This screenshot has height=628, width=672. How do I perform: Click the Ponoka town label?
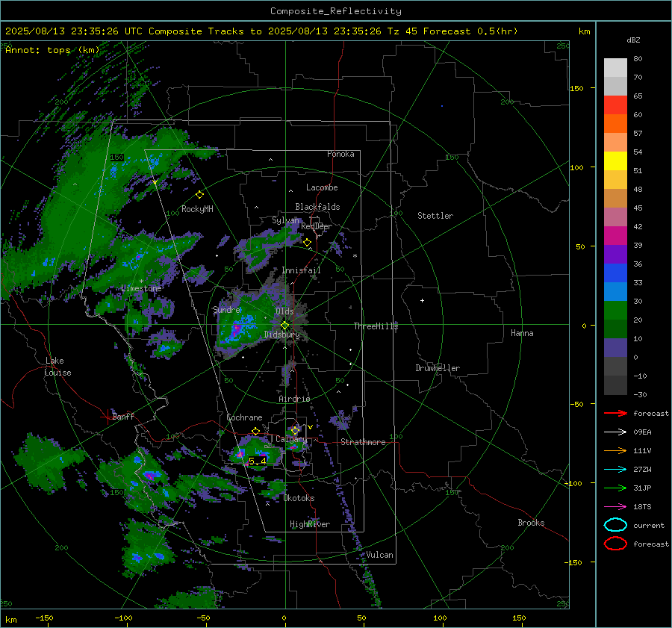[340, 155]
